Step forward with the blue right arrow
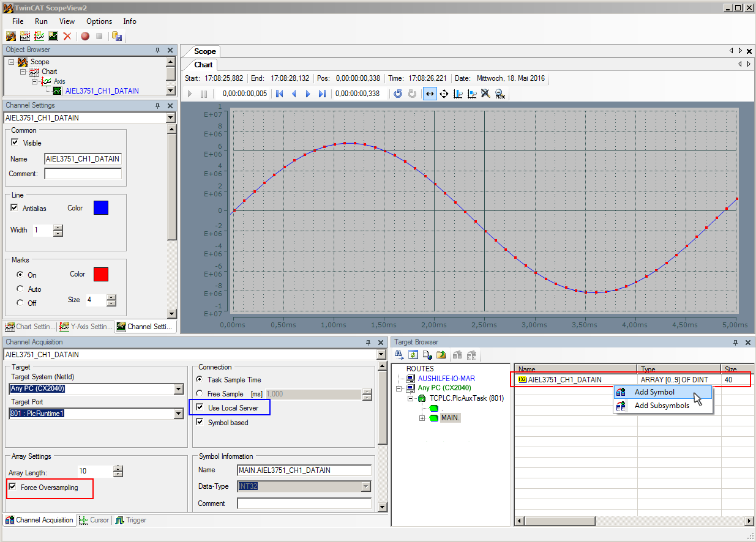This screenshot has width=756, height=542. 308,94
